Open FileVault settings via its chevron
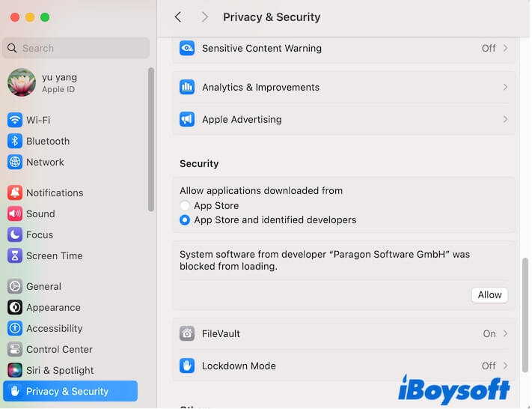Image resolution: width=532 pixels, height=409 pixels. [506, 333]
